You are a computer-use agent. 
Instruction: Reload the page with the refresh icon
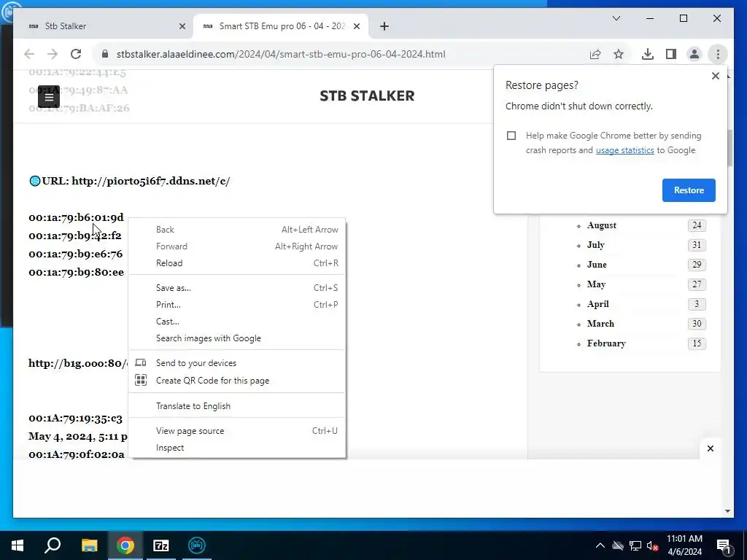click(76, 54)
